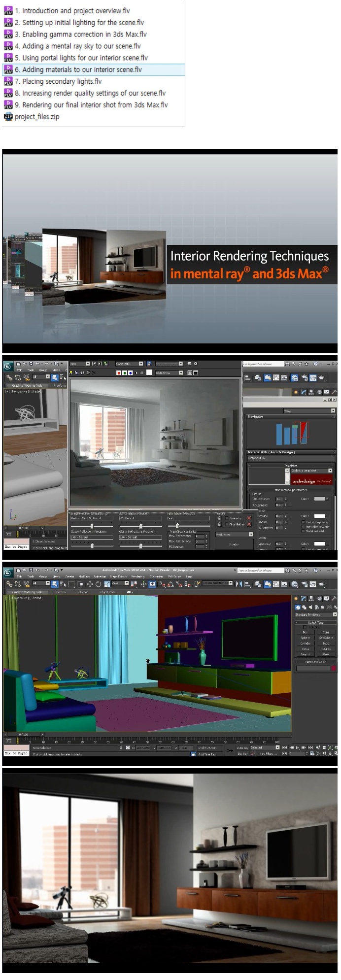The image size is (341, 980).
Task: Click Render button in render window
Action: (x=234, y=544)
